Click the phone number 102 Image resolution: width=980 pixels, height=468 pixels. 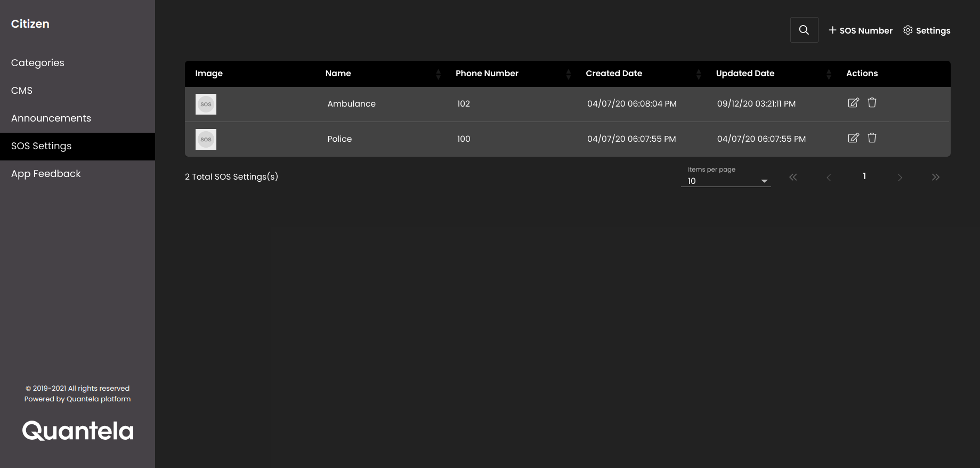click(464, 103)
